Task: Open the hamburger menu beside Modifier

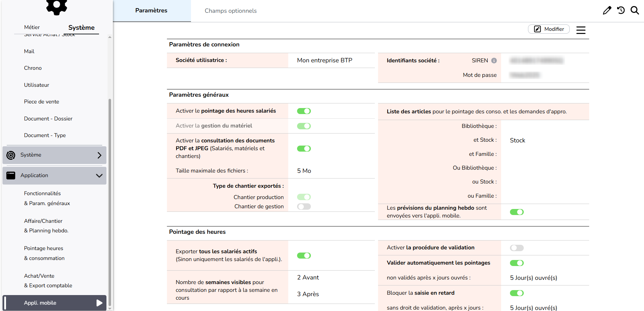Action: 581,30
